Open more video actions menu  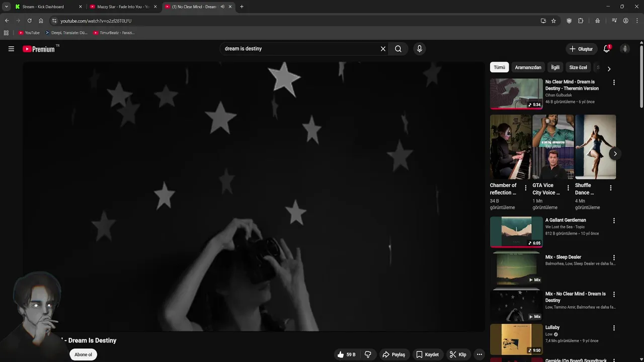tap(479, 354)
